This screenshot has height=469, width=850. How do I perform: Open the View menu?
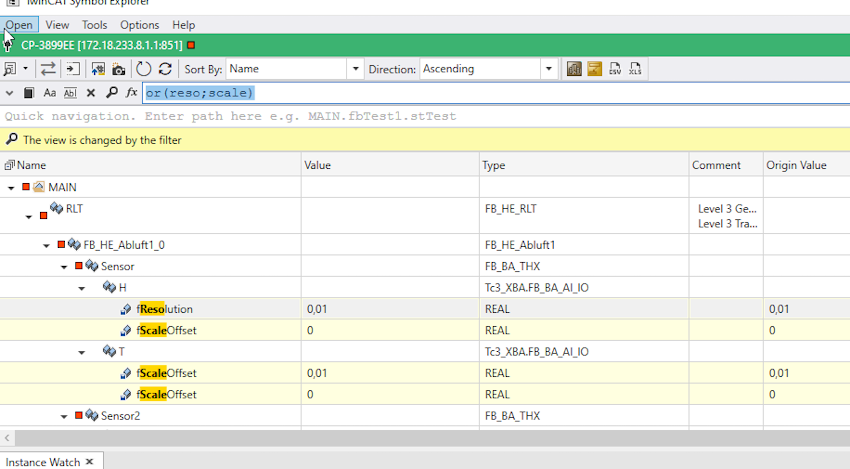pos(57,25)
